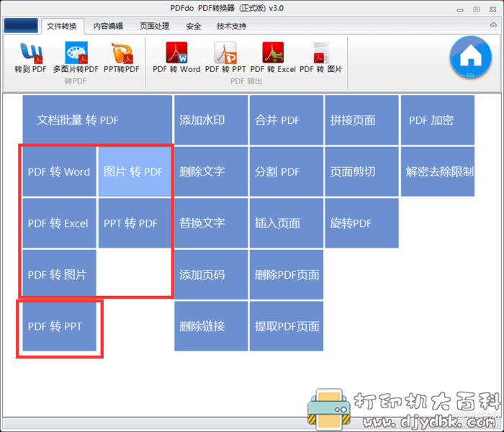Screen dimensions: 504x432
Task: Collapse the ribbon with the arrow icon
Action: (493, 24)
